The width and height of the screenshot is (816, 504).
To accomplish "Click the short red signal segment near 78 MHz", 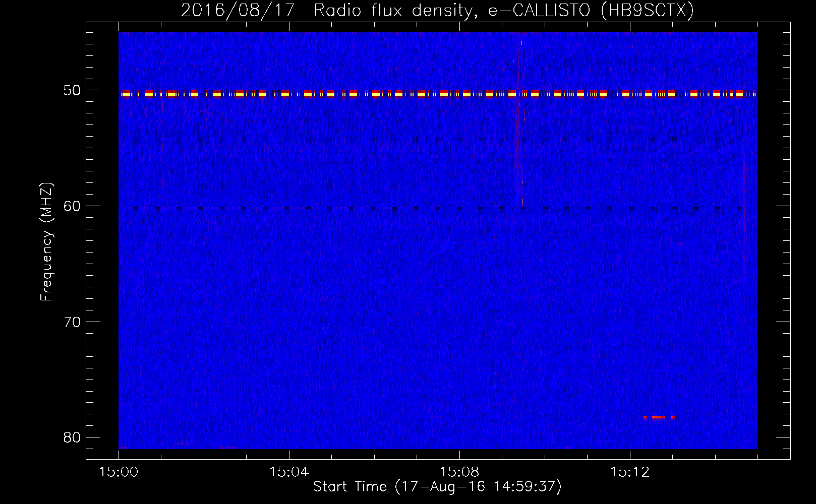I will point(659,417).
